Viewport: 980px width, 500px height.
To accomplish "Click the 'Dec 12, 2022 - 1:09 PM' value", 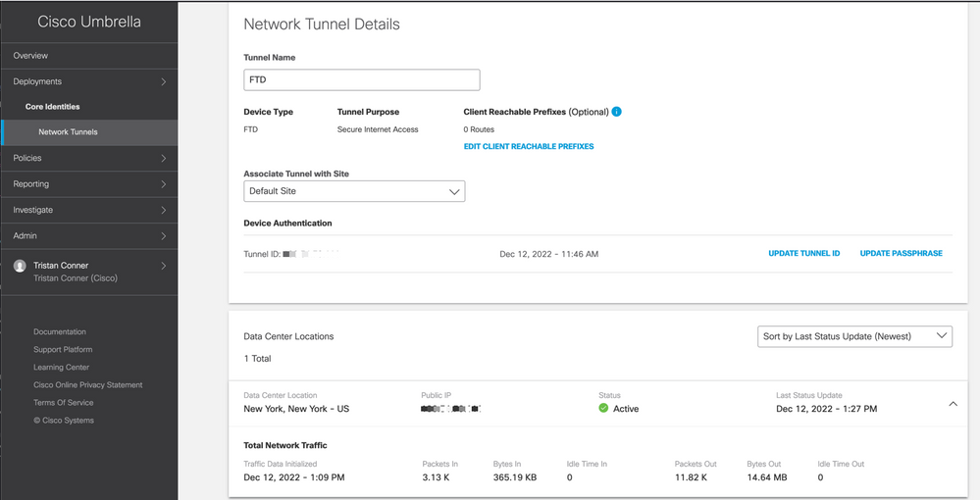I will (x=293, y=477).
